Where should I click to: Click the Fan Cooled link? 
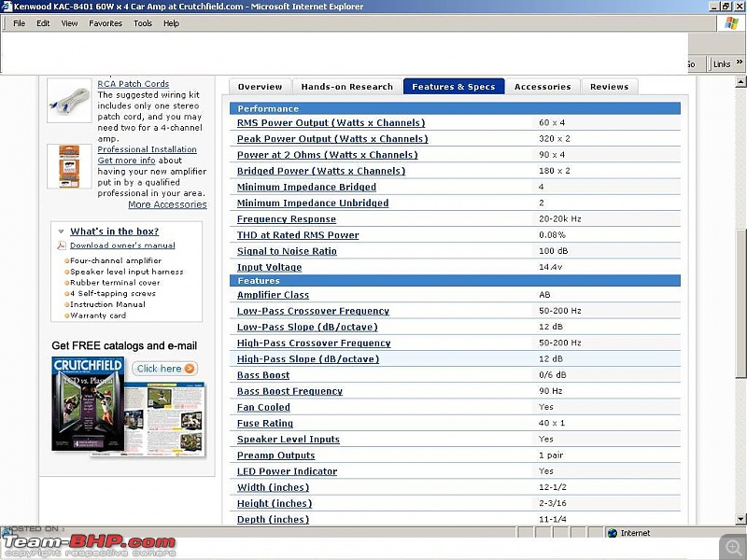(x=263, y=408)
